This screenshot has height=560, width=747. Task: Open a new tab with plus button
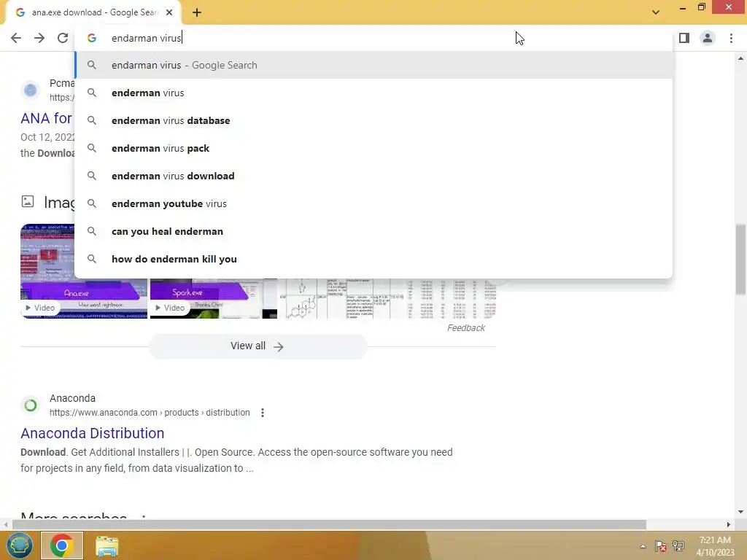[x=197, y=13]
